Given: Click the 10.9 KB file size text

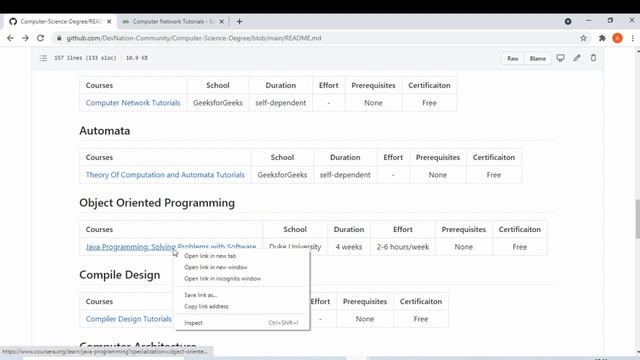Looking at the screenshot, I should click(x=137, y=58).
